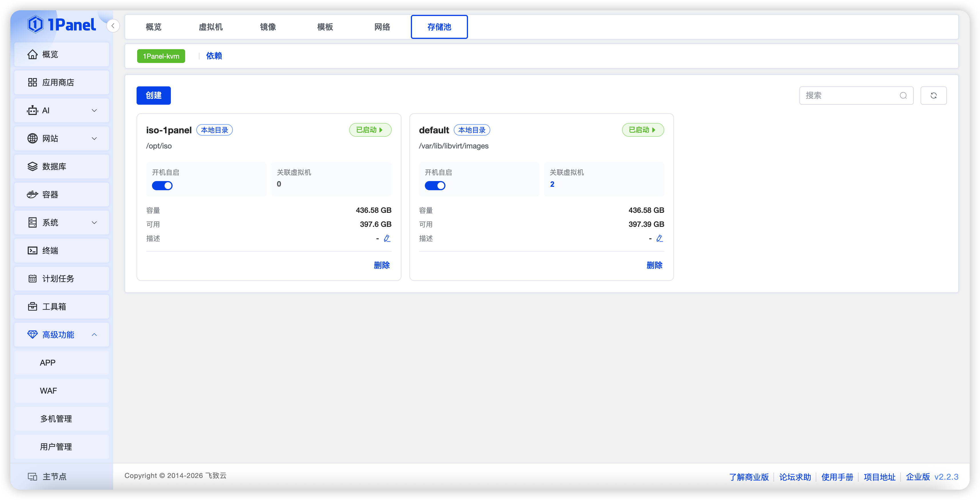980x500 pixels.
Task: Open the 容器 container section
Action: (62, 195)
